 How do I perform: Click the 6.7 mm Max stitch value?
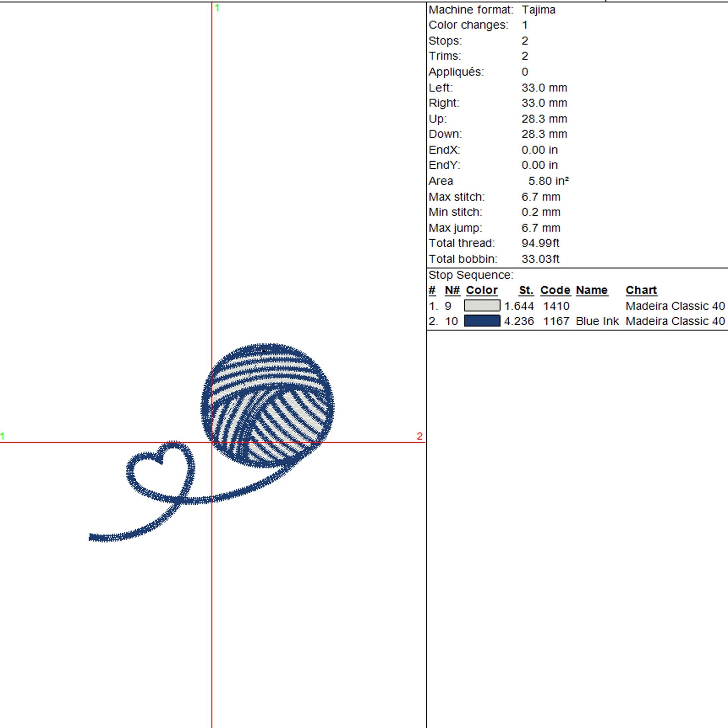click(x=541, y=197)
